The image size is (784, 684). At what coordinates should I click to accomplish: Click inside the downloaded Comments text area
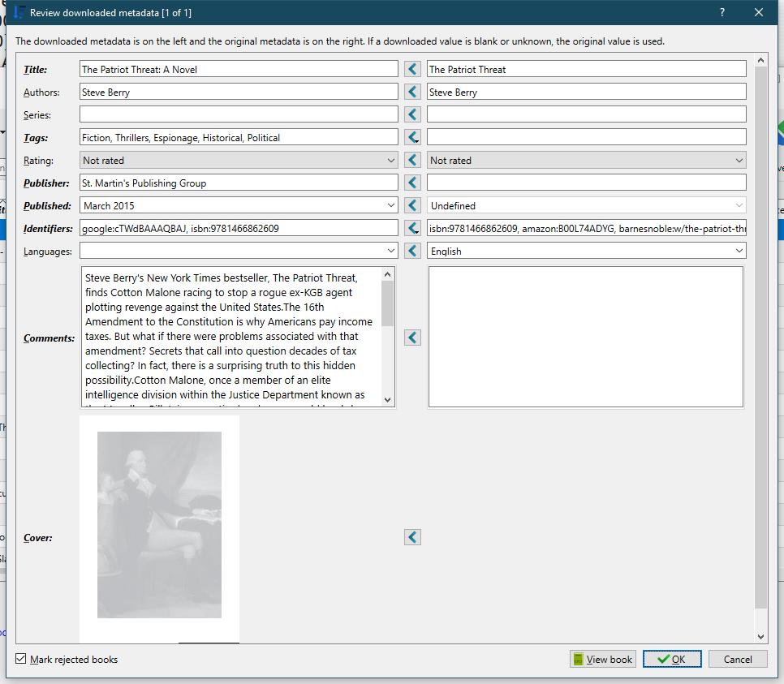[231, 337]
